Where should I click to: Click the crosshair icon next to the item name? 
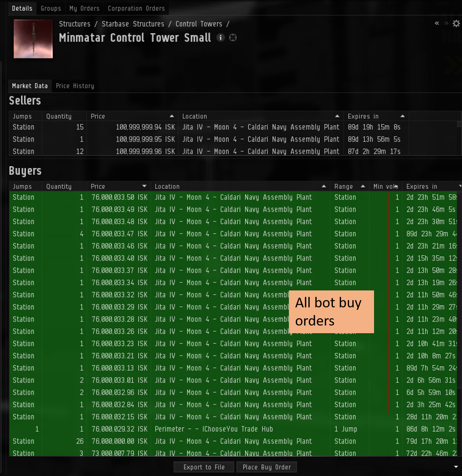(233, 38)
